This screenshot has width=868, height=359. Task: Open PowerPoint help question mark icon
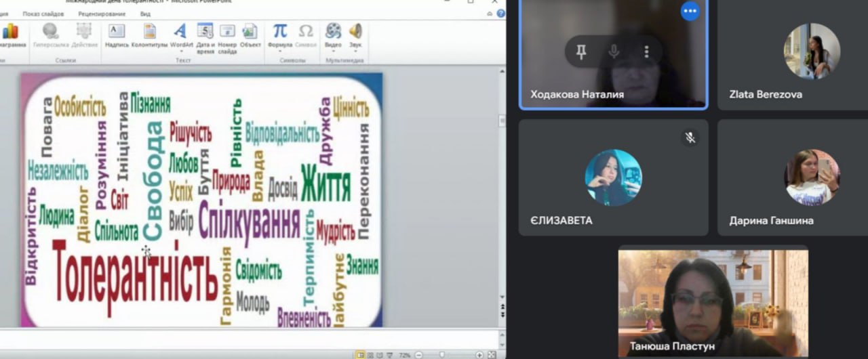pos(499,14)
